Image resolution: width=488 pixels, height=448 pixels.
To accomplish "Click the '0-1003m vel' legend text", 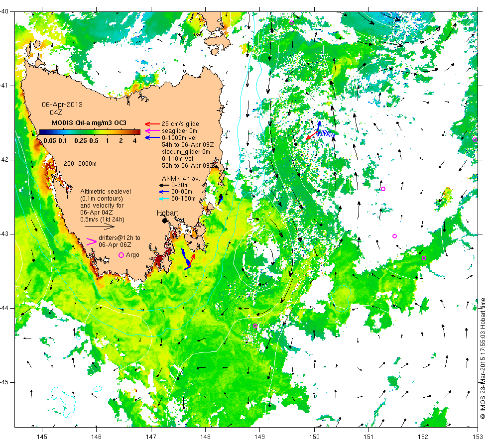I will (179, 137).
